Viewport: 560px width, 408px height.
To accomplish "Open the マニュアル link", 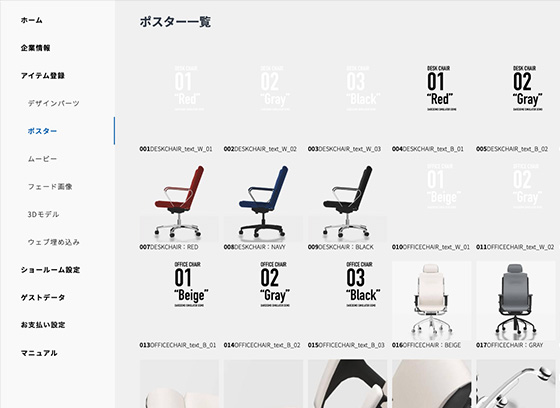I will pos(39,353).
